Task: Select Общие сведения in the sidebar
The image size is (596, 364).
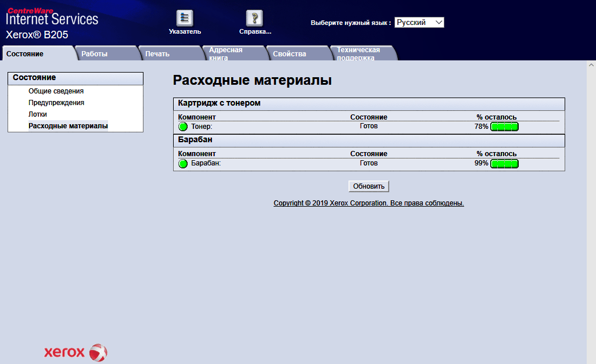Action: tap(56, 91)
